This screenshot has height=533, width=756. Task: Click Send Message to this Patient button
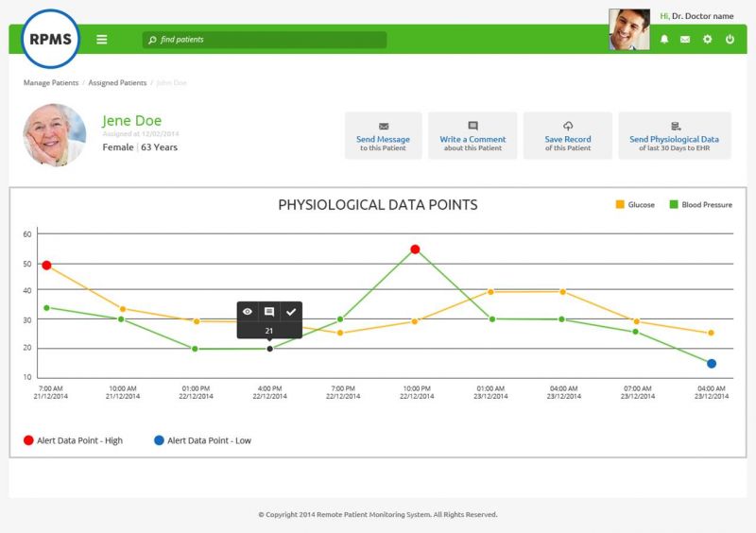384,135
